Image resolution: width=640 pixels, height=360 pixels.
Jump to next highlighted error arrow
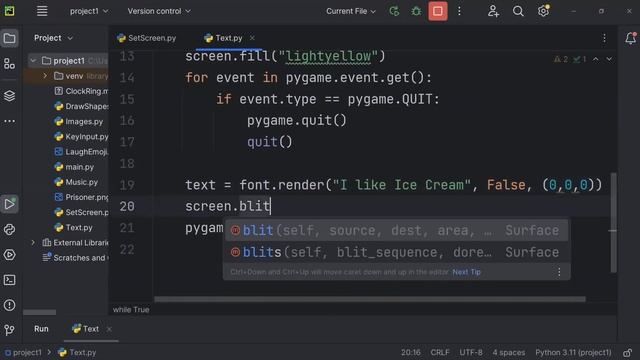(x=609, y=60)
